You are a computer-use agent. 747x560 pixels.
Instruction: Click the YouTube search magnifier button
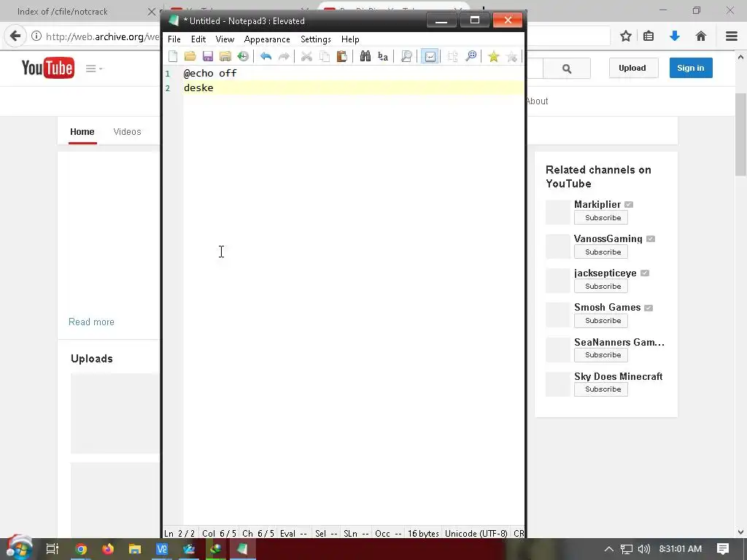(x=566, y=69)
